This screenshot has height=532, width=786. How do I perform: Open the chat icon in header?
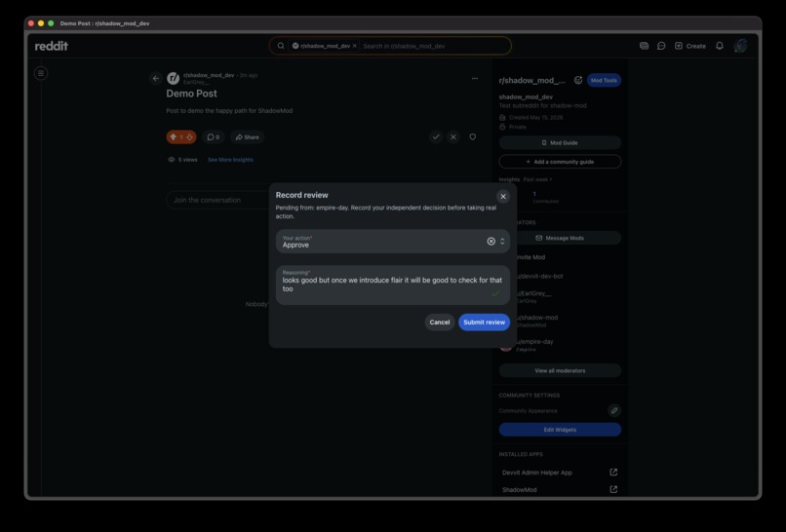(x=661, y=46)
